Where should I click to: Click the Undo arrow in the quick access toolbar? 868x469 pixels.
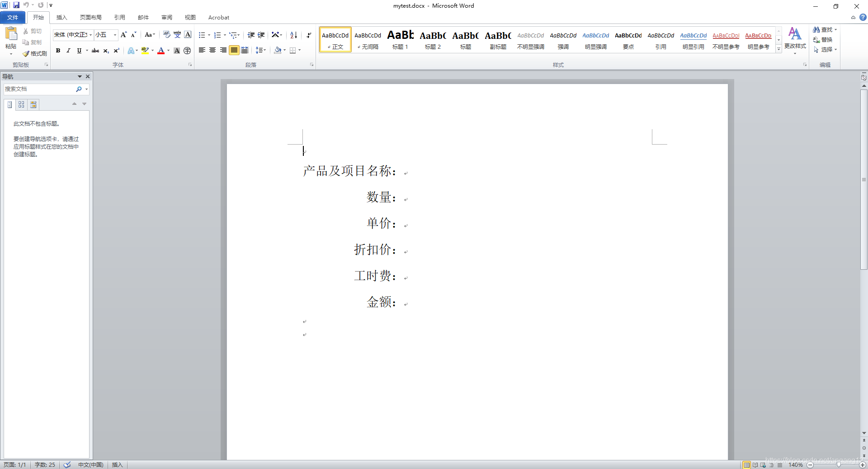[26, 5]
